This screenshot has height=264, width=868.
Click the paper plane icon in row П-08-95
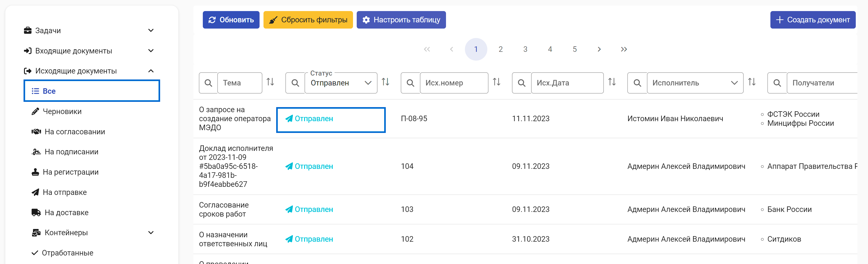pos(289,119)
